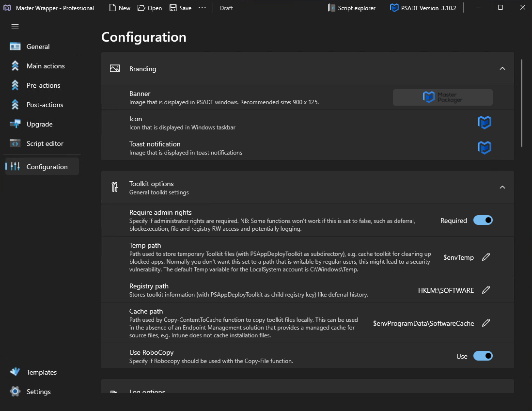
Task: Click the Cache path setting title
Action: pyautogui.click(x=146, y=311)
